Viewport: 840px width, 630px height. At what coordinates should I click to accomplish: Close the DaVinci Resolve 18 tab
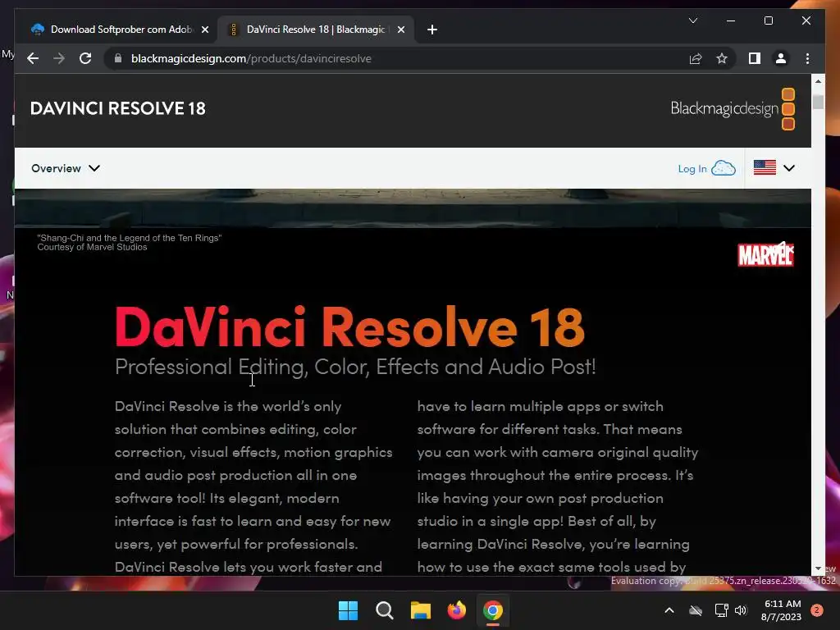tap(400, 30)
